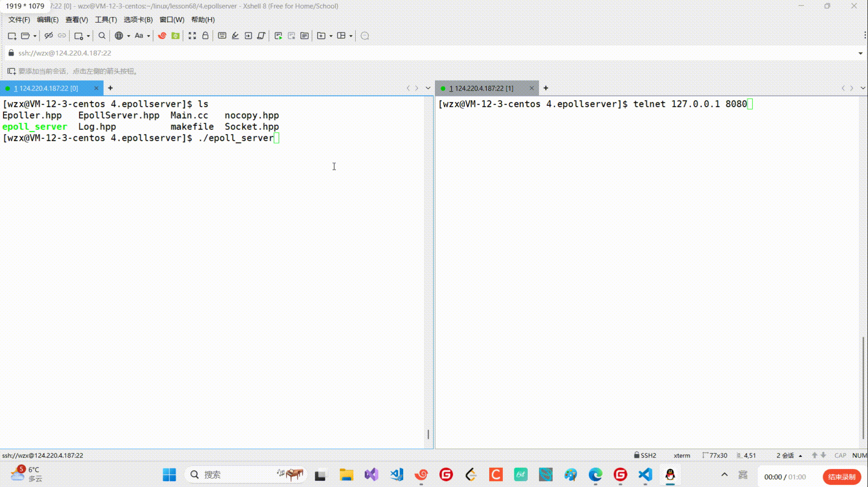The image size is (868, 487).
Task: Expand the globe encoding dropdown
Action: point(129,36)
